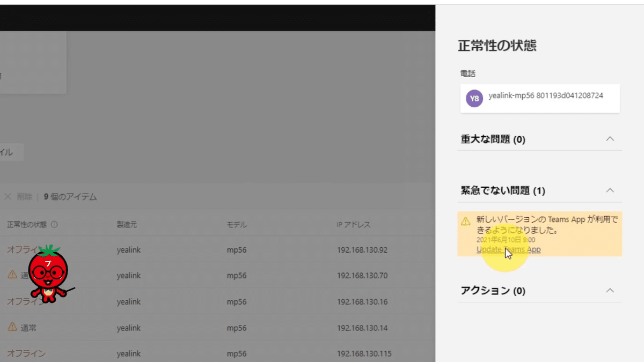Click the Y8 purple avatar icon
The width and height of the screenshot is (644, 362).
tap(474, 98)
